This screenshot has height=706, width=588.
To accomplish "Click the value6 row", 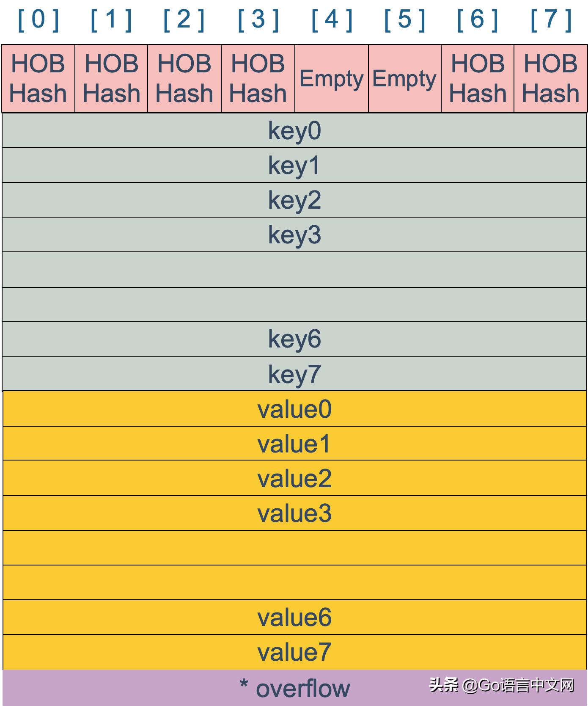I will tap(294, 617).
